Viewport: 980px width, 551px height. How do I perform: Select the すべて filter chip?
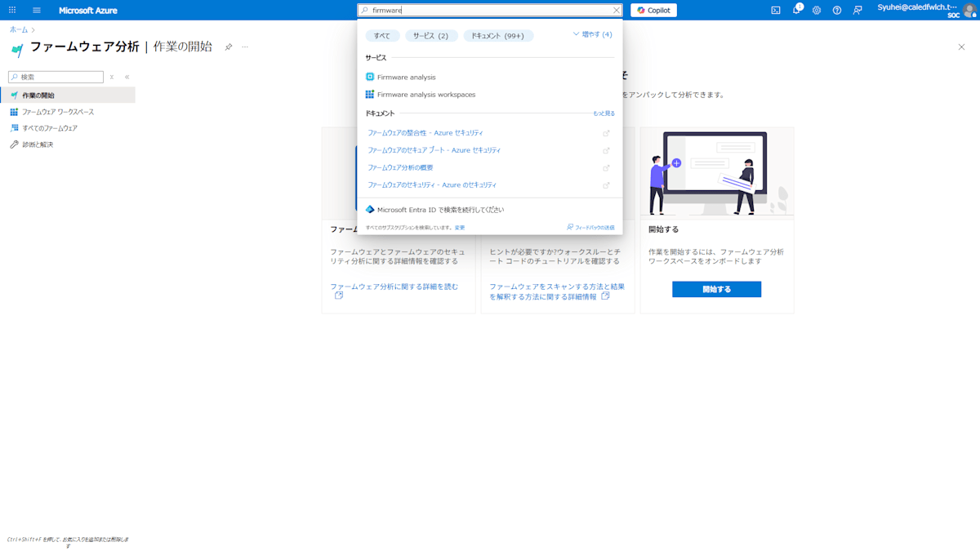382,36
